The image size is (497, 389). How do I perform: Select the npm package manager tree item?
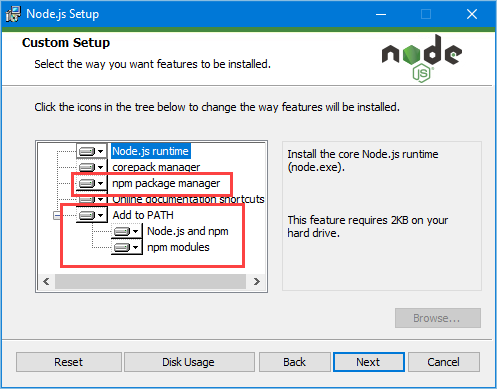tap(166, 183)
